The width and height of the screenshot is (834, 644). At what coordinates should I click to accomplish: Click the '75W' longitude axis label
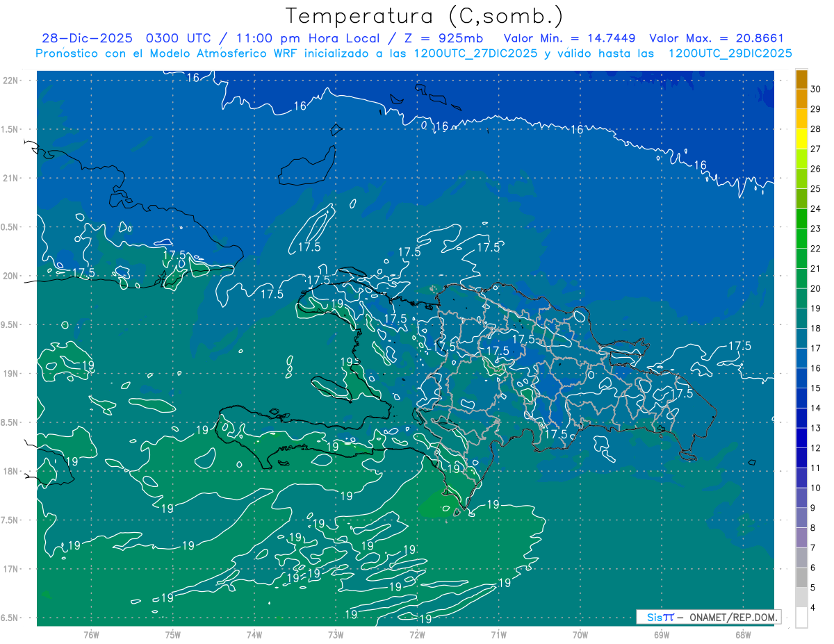pyautogui.click(x=173, y=635)
